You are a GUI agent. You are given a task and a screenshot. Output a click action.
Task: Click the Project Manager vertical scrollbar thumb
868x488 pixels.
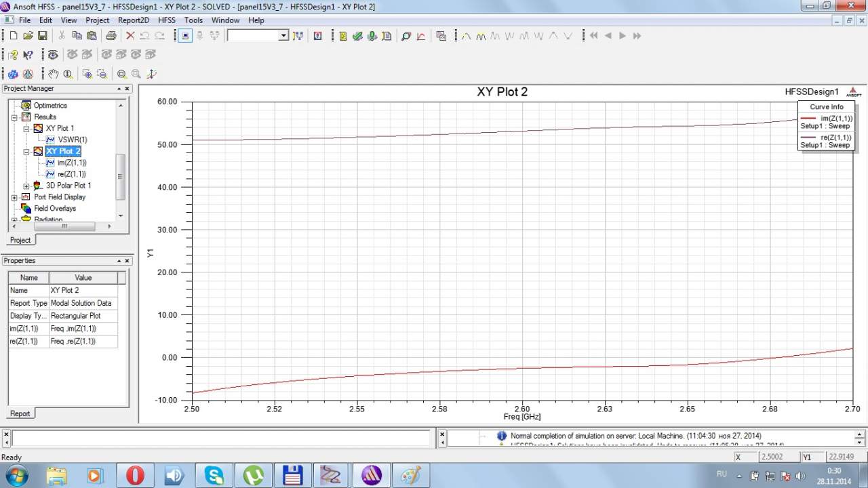coord(121,176)
